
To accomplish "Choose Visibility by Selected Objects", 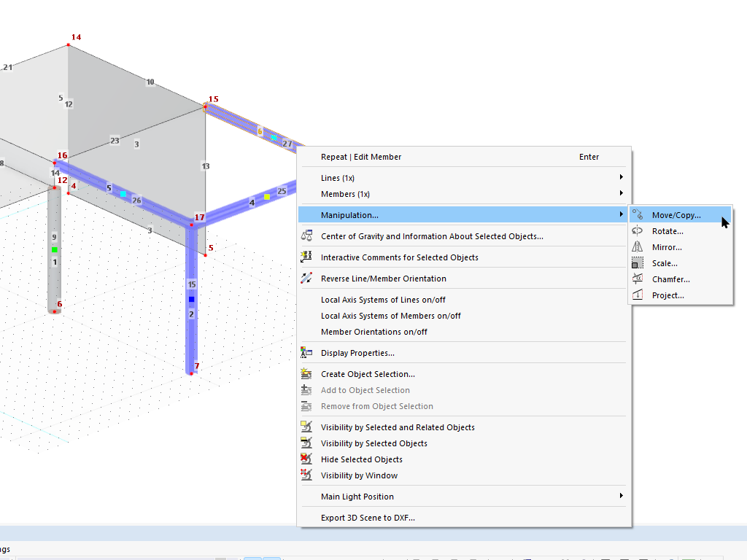I will (462, 443).
